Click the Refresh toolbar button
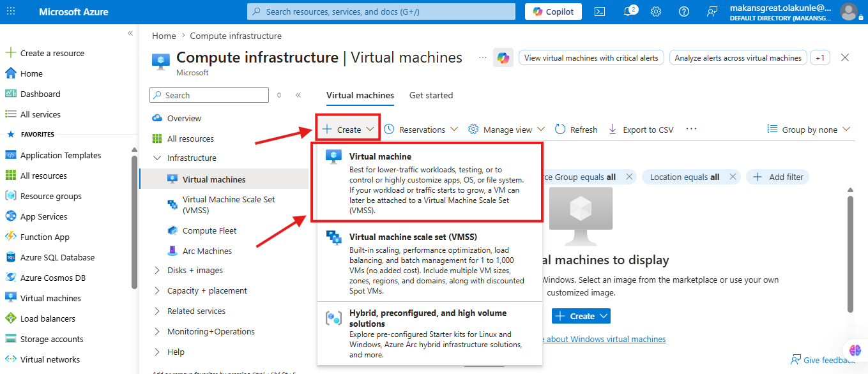Viewport: 868px width, 374px height. click(576, 130)
